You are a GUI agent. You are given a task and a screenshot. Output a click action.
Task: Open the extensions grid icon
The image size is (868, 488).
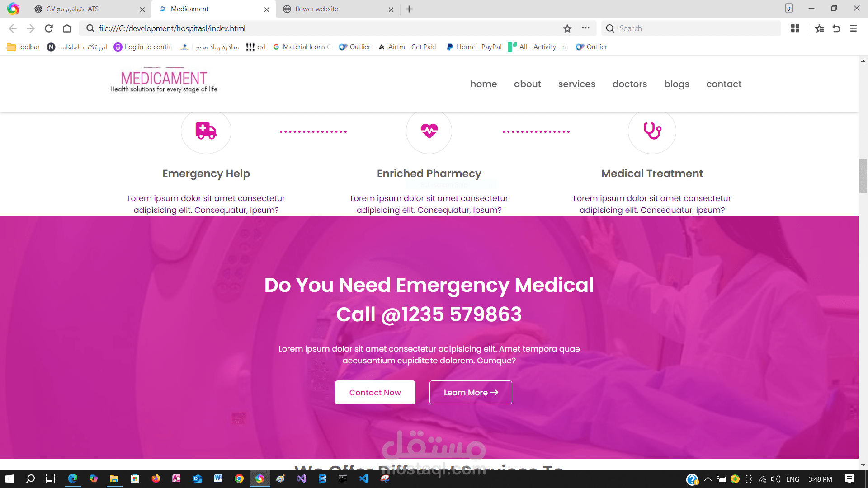pyautogui.click(x=795, y=28)
